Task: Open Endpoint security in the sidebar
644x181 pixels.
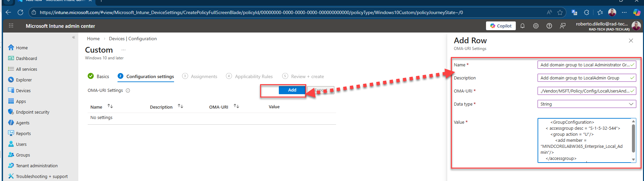Action: coord(32,112)
